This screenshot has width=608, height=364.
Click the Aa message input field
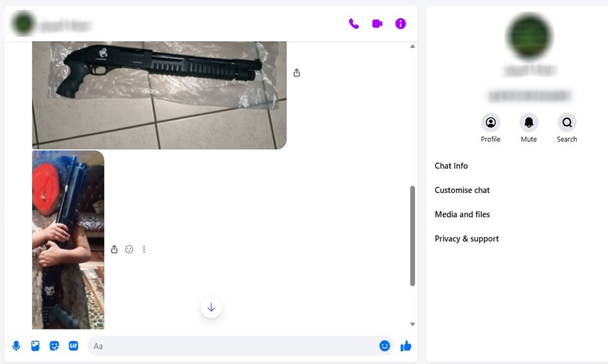pyautogui.click(x=232, y=346)
